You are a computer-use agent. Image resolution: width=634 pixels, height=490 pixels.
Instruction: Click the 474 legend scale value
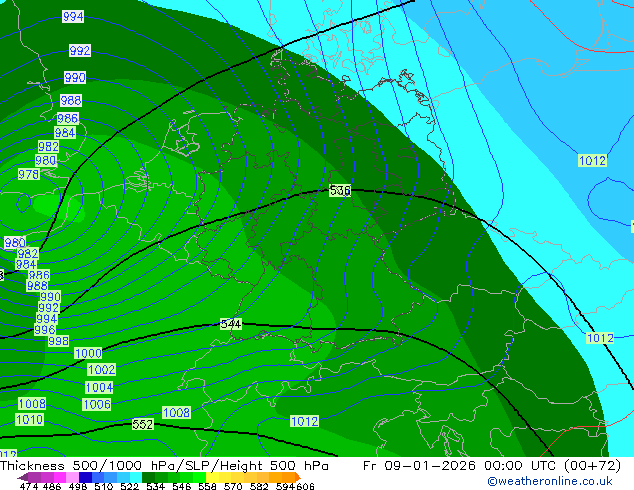pyautogui.click(x=29, y=486)
